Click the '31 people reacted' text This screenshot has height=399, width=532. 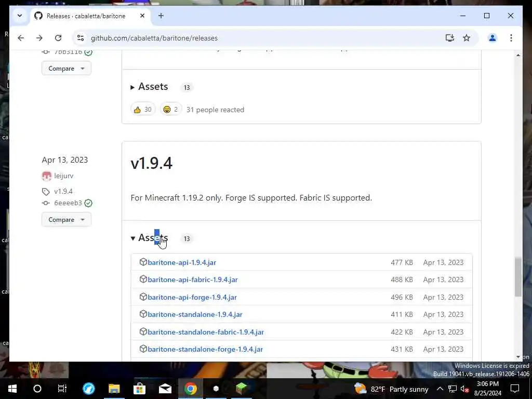tap(215, 110)
